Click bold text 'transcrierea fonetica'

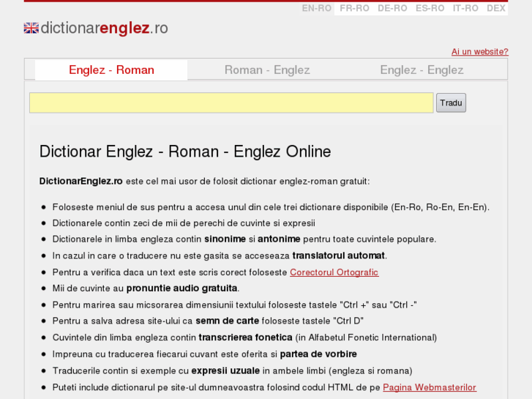point(245,338)
